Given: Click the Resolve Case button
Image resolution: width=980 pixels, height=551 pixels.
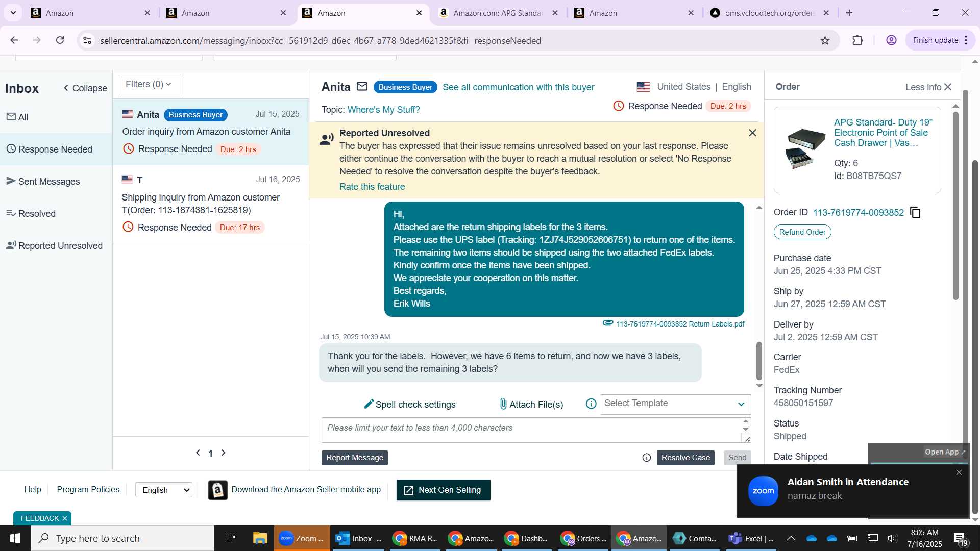Looking at the screenshot, I should pyautogui.click(x=685, y=458).
